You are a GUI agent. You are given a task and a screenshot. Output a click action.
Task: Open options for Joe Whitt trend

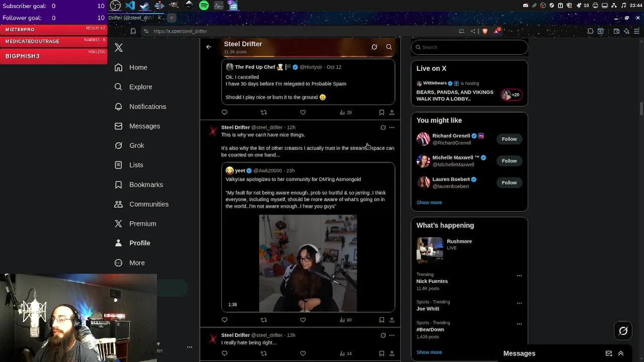pos(519,303)
